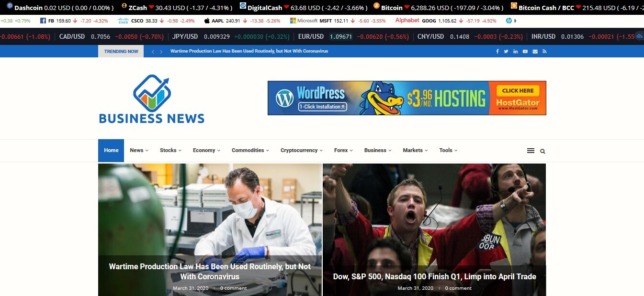Screen dimensions: 644x296
Task: Click MSFT price 152.11
Action: (x=341, y=21)
